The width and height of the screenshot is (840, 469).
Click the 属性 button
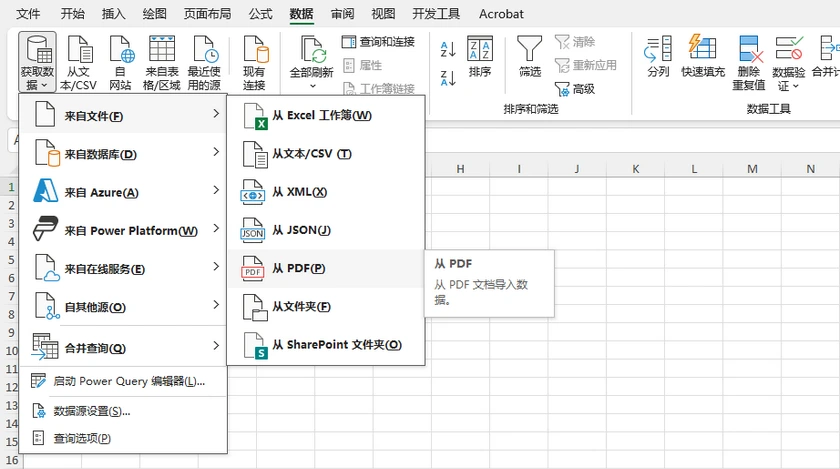pyautogui.click(x=363, y=65)
